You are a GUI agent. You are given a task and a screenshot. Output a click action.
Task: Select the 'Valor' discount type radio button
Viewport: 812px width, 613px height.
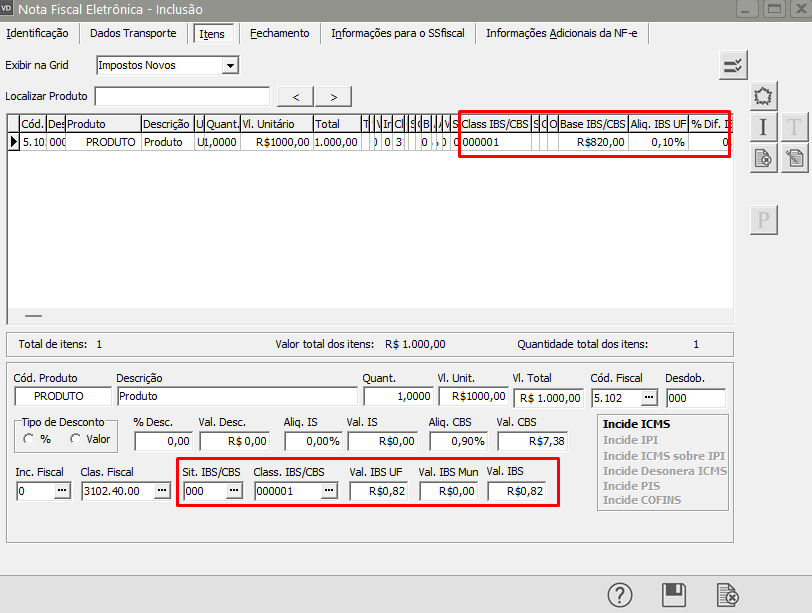[x=76, y=440]
